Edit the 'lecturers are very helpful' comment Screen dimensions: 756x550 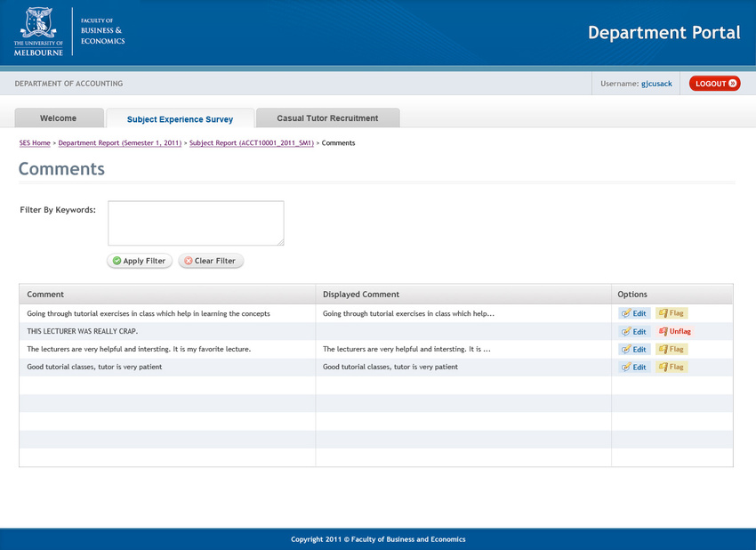point(634,349)
